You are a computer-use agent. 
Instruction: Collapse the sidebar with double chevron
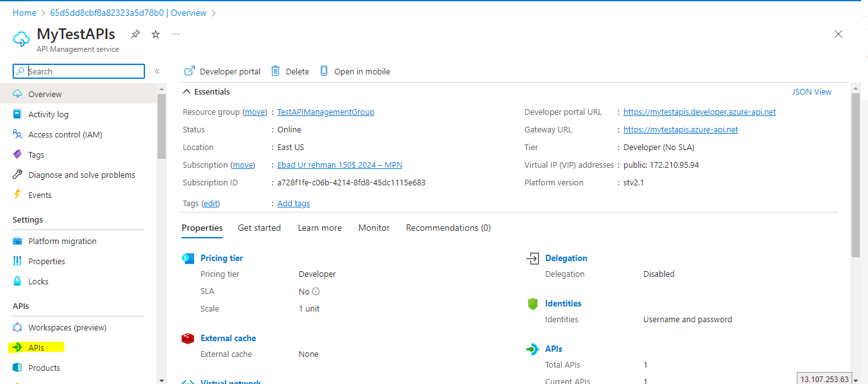[157, 71]
